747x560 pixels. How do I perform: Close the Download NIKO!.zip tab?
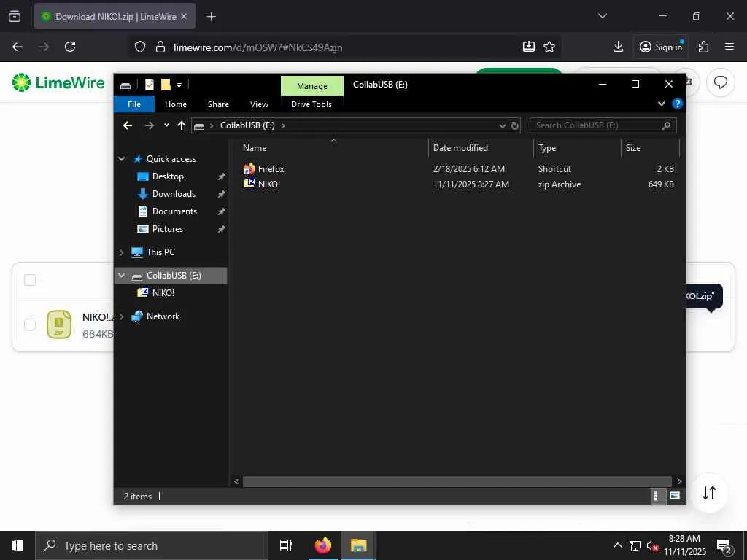click(184, 16)
